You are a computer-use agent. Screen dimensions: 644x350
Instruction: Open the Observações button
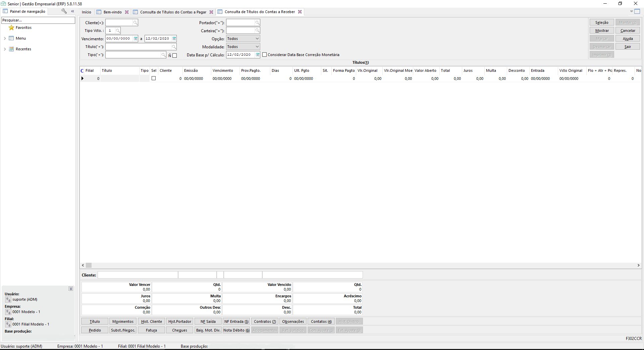(293, 321)
